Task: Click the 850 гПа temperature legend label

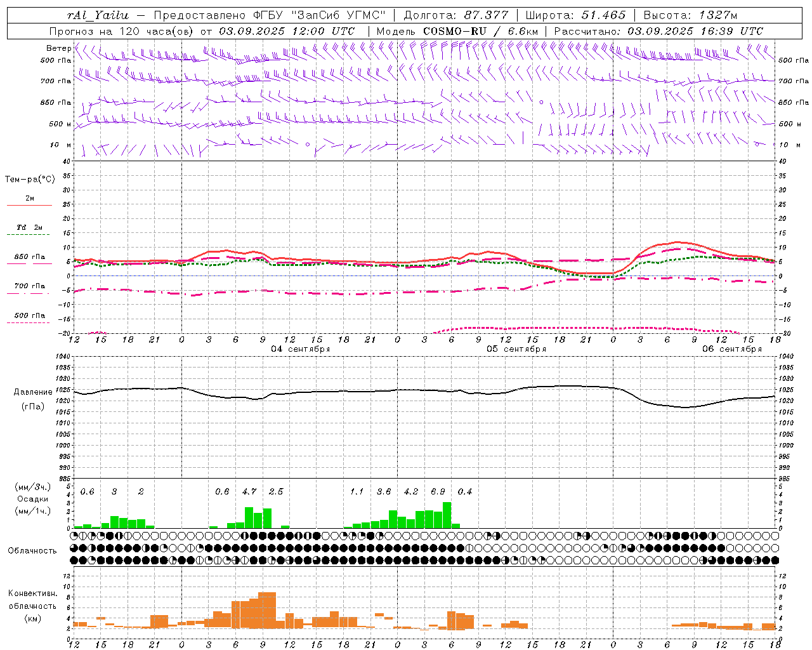Action: (30, 256)
